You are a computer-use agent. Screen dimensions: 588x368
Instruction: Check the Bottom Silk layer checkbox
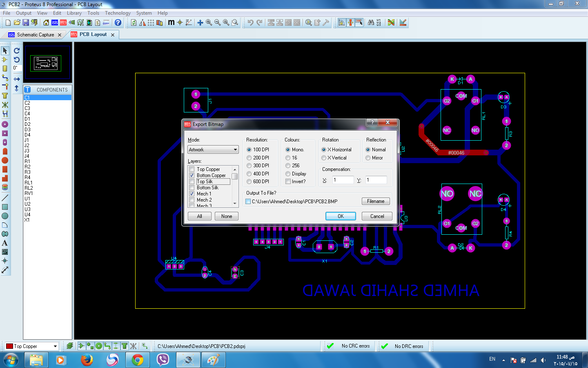(192, 188)
